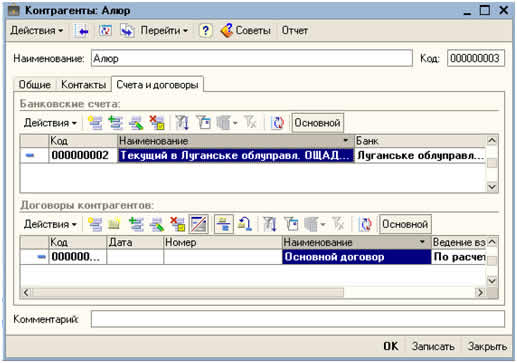
Task: Click the Номер column header in contracts
Action: point(223,242)
